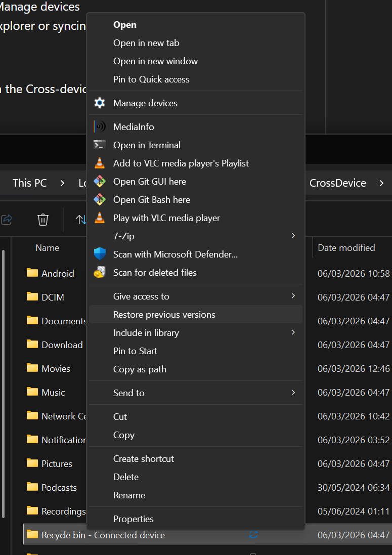This screenshot has width=392, height=555.
Task: Click the Android folder icon
Action: (x=32, y=273)
